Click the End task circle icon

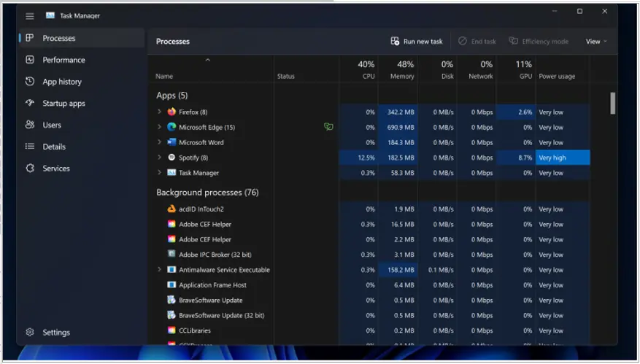(463, 42)
